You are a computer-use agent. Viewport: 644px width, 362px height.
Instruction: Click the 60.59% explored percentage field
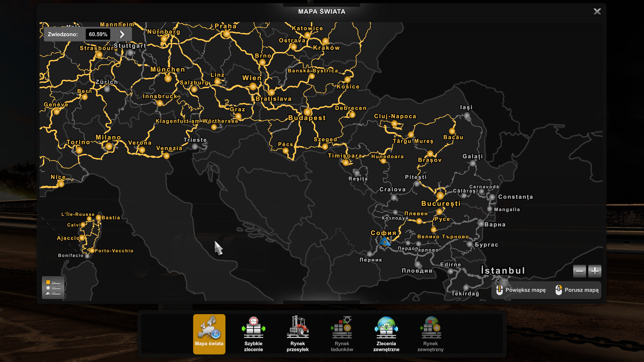pos(98,34)
